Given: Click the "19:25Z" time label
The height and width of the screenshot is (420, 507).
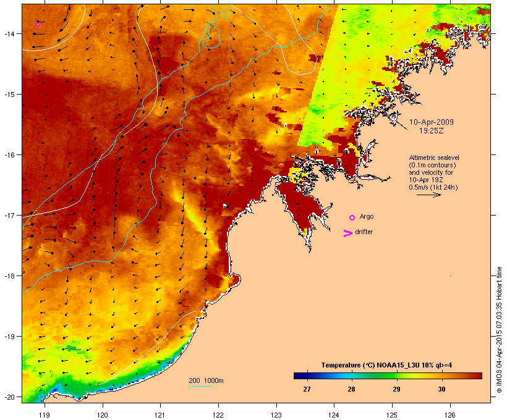Looking at the screenshot, I should coord(432,131).
